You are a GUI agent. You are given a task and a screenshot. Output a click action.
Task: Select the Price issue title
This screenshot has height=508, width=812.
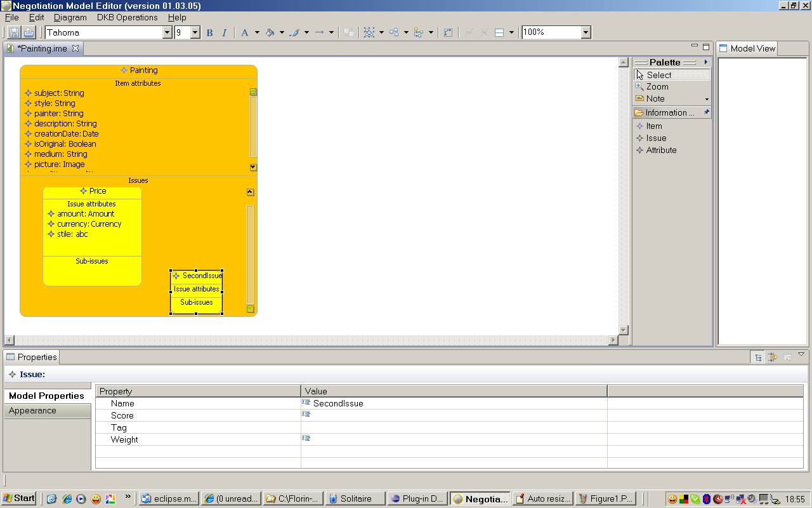(x=98, y=190)
